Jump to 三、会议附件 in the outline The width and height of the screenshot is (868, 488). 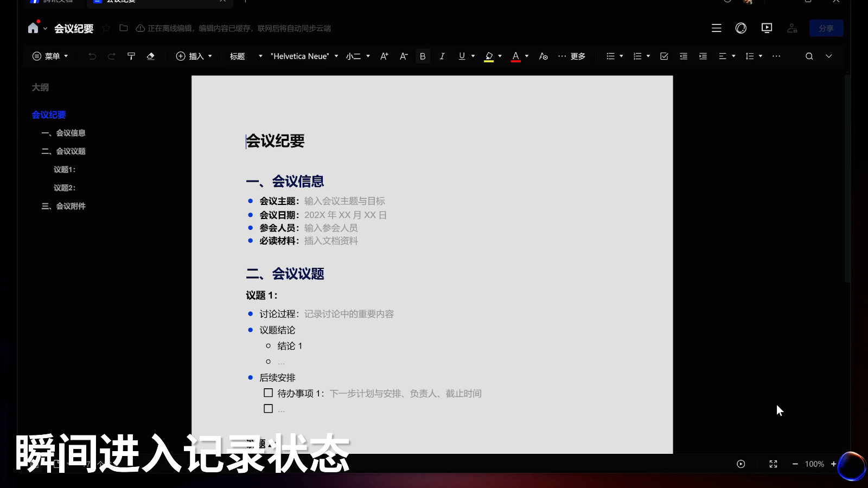(x=63, y=206)
